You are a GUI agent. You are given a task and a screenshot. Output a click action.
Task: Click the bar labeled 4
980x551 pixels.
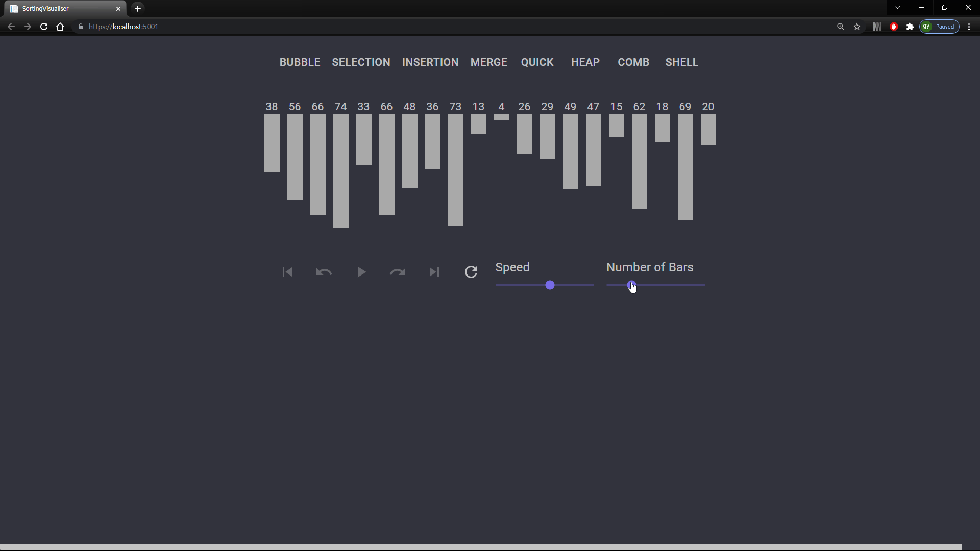502,117
